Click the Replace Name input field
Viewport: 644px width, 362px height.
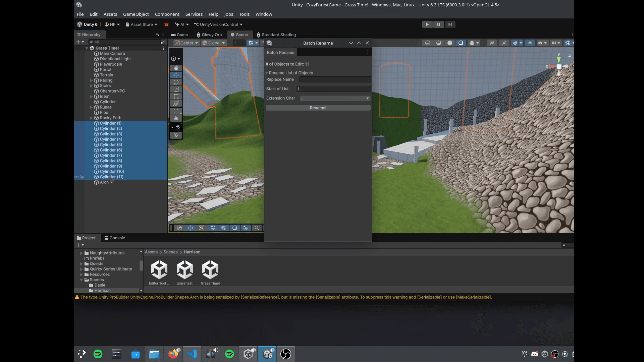pyautogui.click(x=335, y=79)
